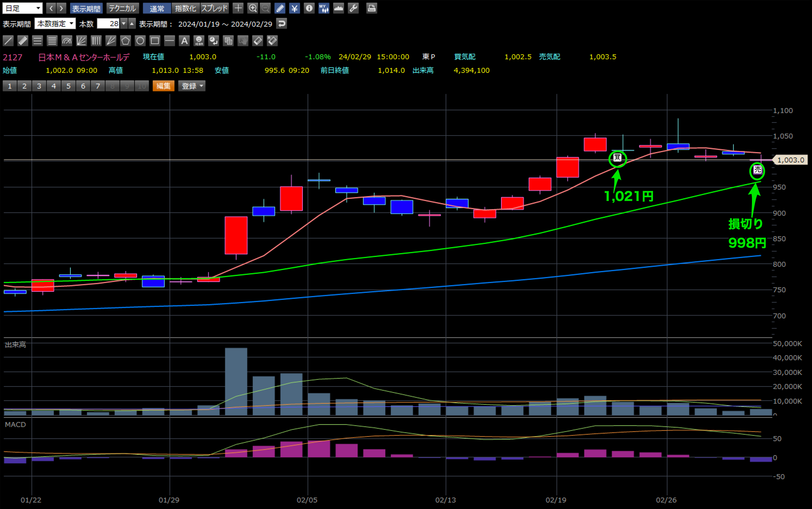Select the Fibonacci arc drawing tool
This screenshot has width=812, height=509.
coord(67,41)
